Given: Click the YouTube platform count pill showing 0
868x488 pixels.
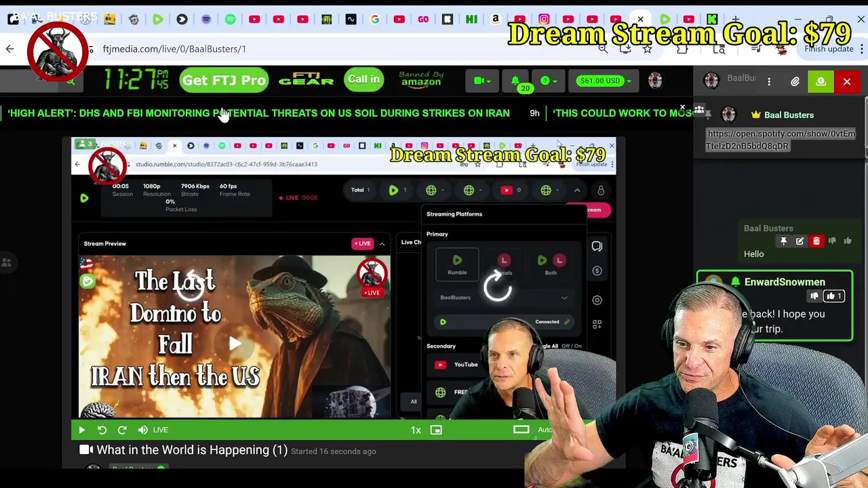Looking at the screenshot, I should (510, 190).
